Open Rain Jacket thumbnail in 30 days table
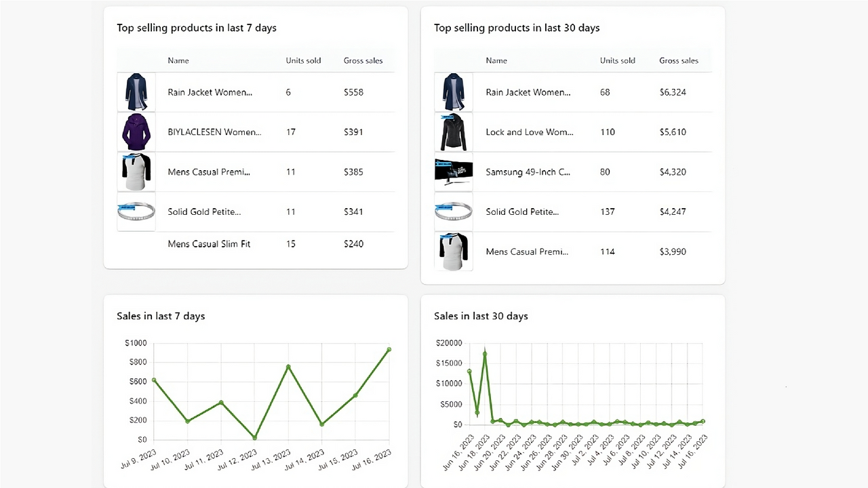868x488 pixels. (x=454, y=92)
